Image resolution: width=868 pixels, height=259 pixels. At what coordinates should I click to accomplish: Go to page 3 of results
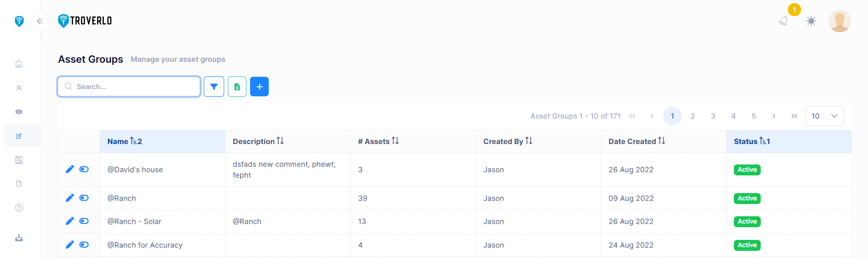713,116
